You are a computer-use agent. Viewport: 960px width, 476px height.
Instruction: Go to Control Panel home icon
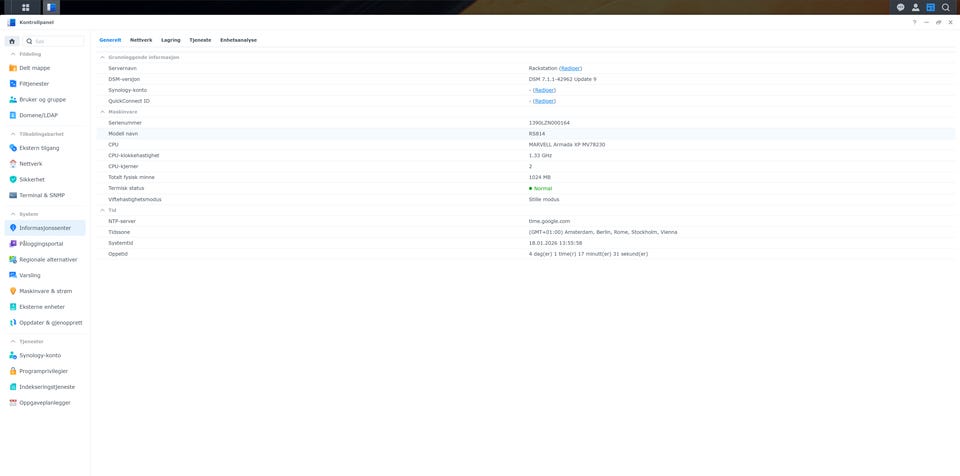[x=12, y=41]
